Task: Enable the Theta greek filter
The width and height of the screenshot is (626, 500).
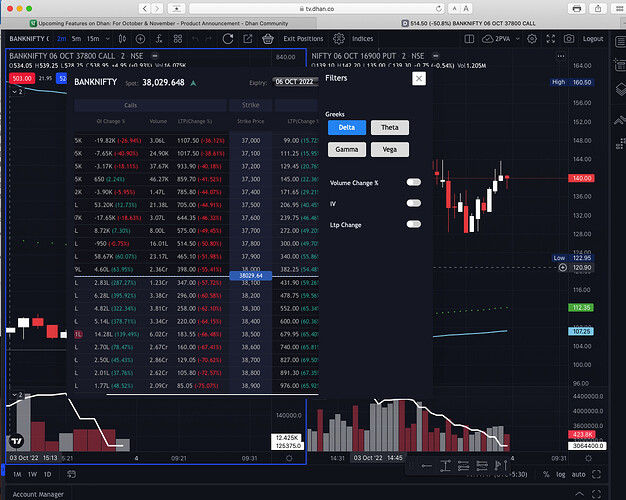Action: tap(390, 127)
